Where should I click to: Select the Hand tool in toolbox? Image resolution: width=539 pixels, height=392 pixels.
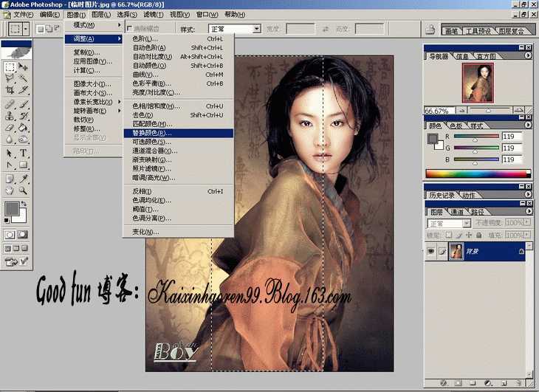10,190
